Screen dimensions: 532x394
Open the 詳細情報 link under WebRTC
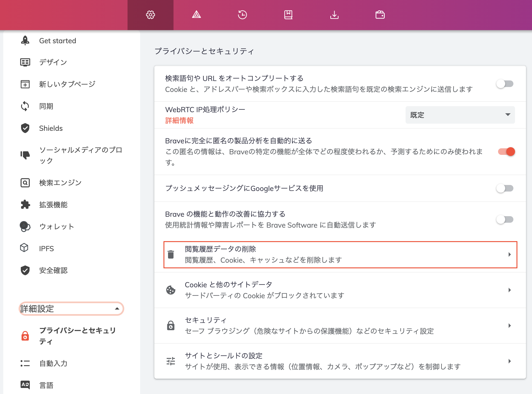tap(179, 120)
